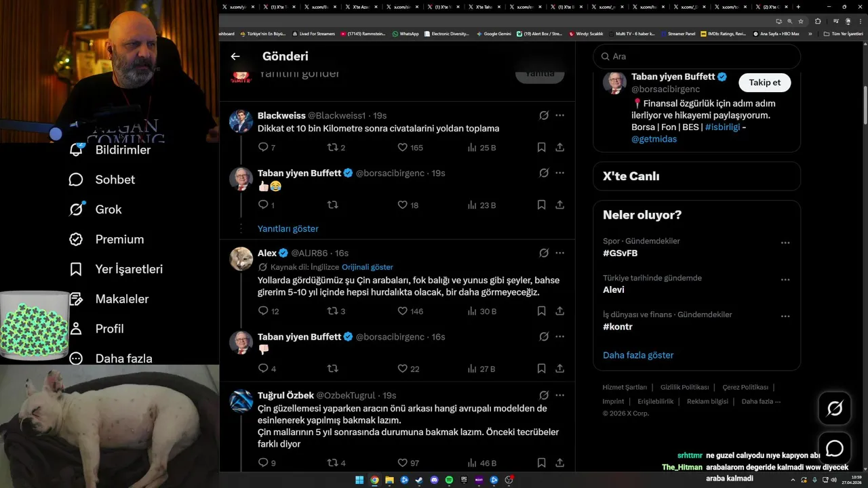The height and width of the screenshot is (488, 868).
Task: Open Sohbet in the sidebar
Action: pyautogui.click(x=102, y=180)
